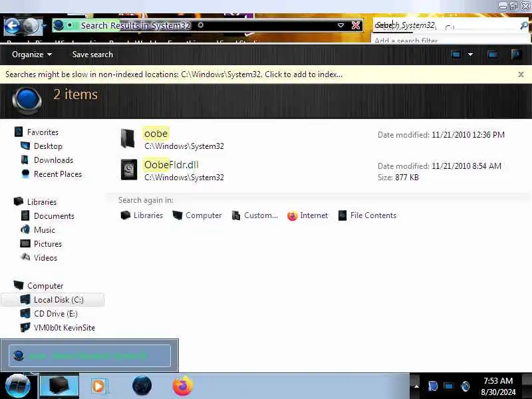Select Computer in the navigation pane
532x399 pixels.
[x=39, y=286]
